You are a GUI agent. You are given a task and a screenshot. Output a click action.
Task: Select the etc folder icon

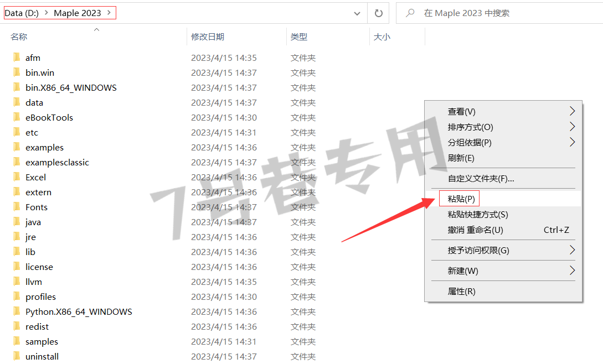coord(17,132)
